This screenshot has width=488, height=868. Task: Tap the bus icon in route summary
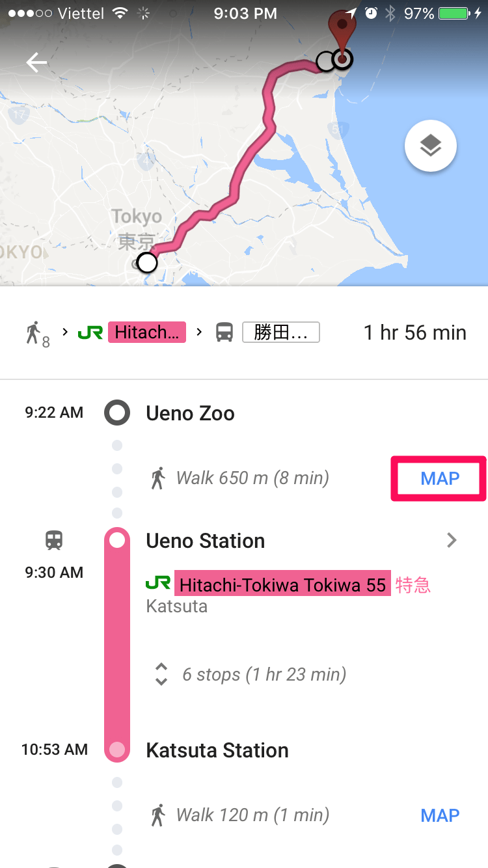[x=224, y=332]
